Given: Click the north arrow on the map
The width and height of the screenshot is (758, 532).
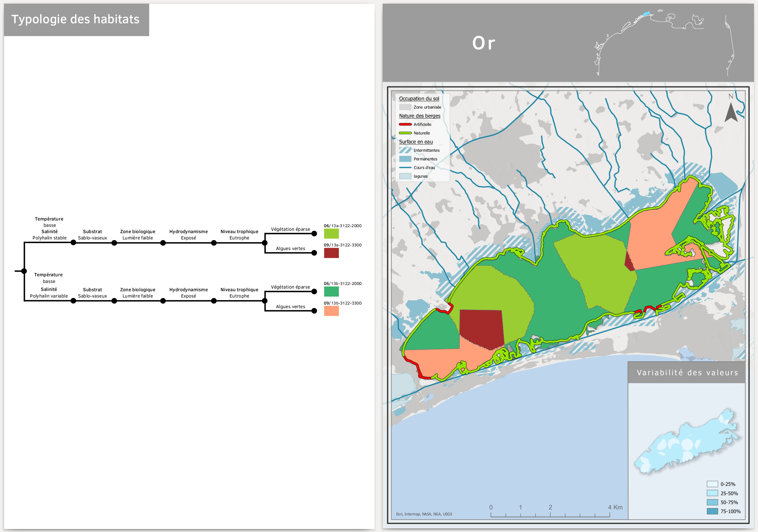Looking at the screenshot, I should 731,112.
